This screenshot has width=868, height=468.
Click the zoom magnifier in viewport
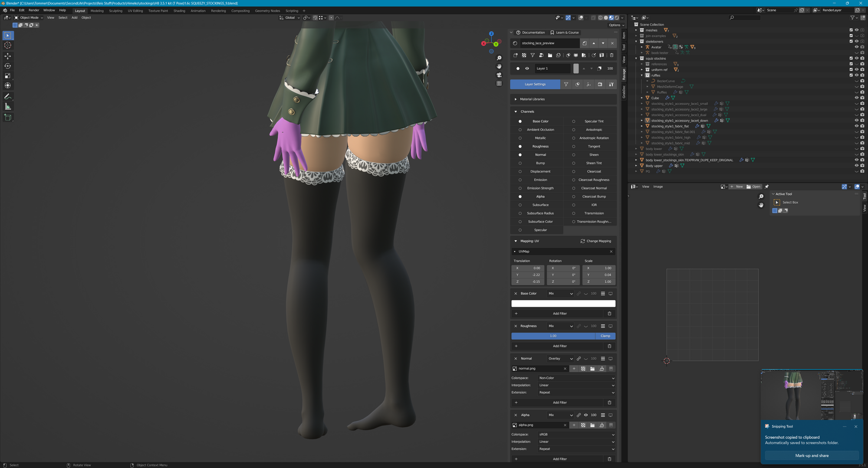[x=499, y=58]
